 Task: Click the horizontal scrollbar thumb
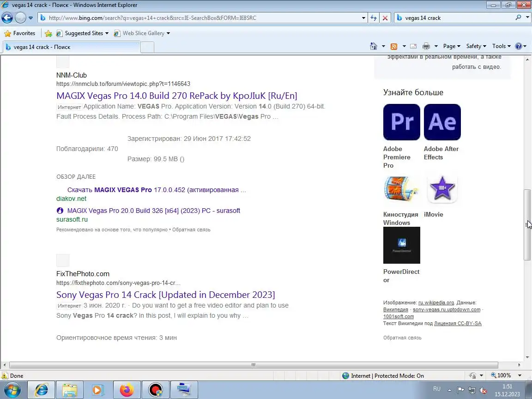click(254, 365)
